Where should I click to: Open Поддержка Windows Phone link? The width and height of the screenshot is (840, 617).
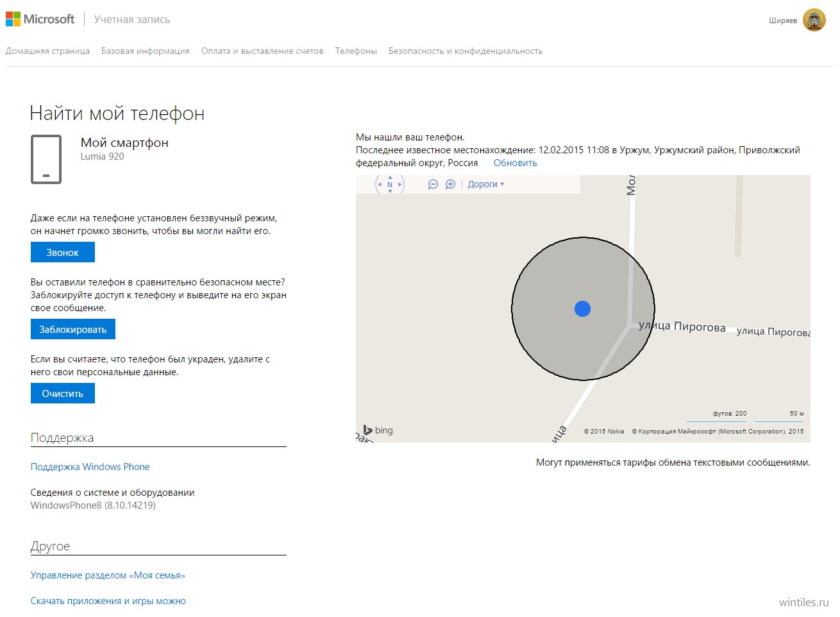coord(90,467)
